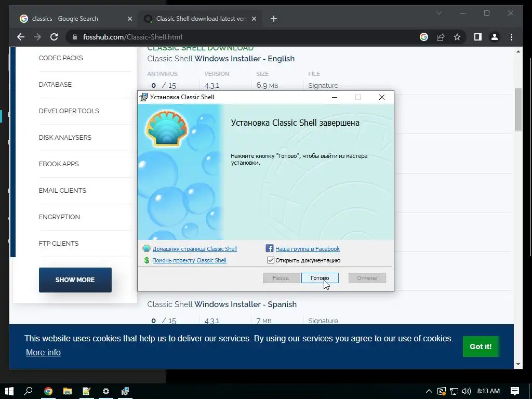Screen dimensions: 532x399
Task: Close the classics - Google Search tab
Action: click(129, 19)
